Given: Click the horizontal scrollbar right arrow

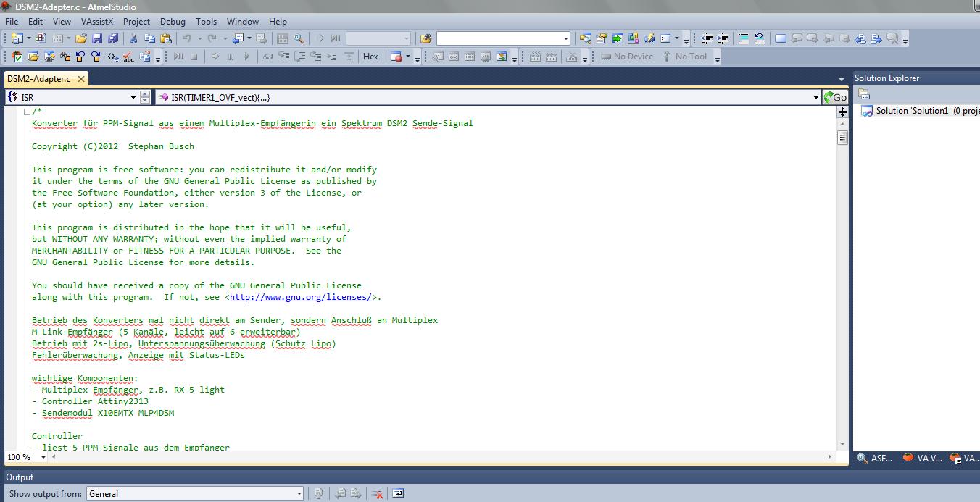Looking at the screenshot, I should [x=830, y=457].
